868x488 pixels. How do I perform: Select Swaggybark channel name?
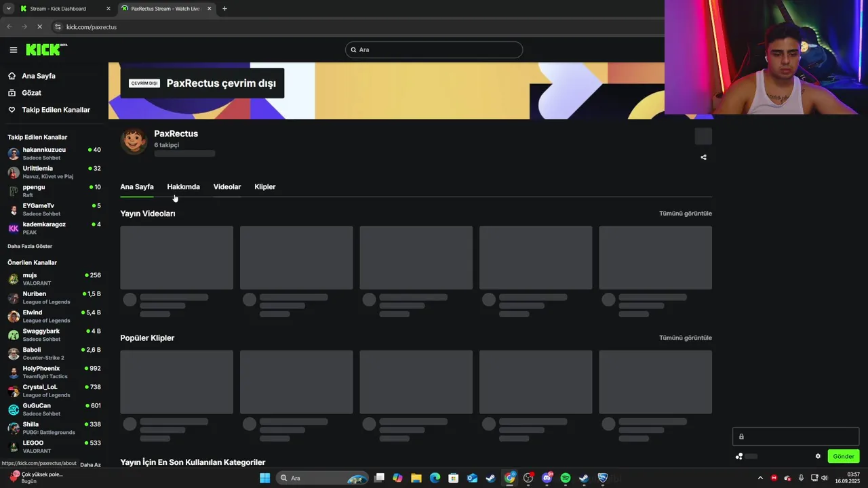(41, 331)
